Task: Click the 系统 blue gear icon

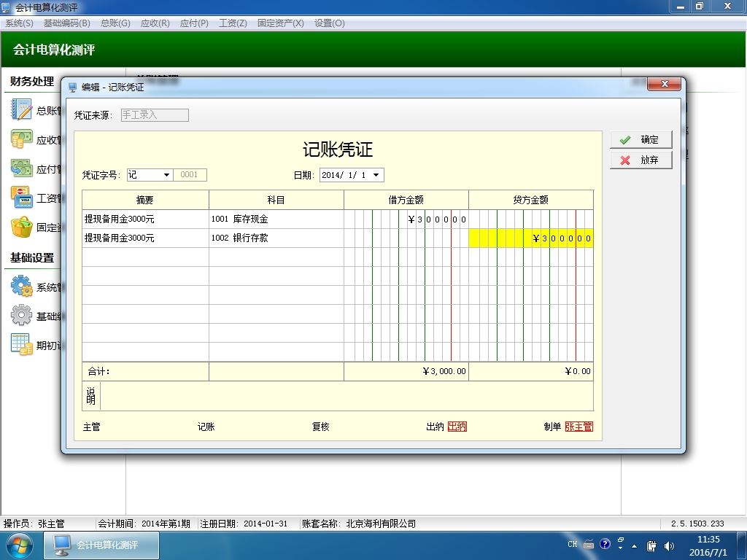Action: pos(22,287)
